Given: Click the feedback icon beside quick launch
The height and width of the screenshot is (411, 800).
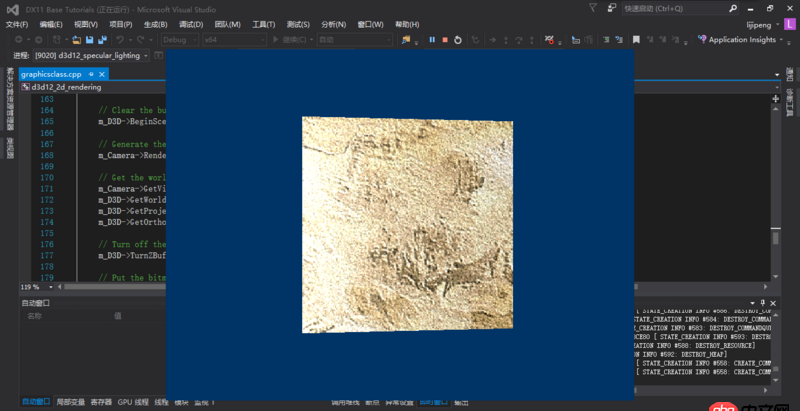Looking at the screenshot, I should (x=612, y=8).
